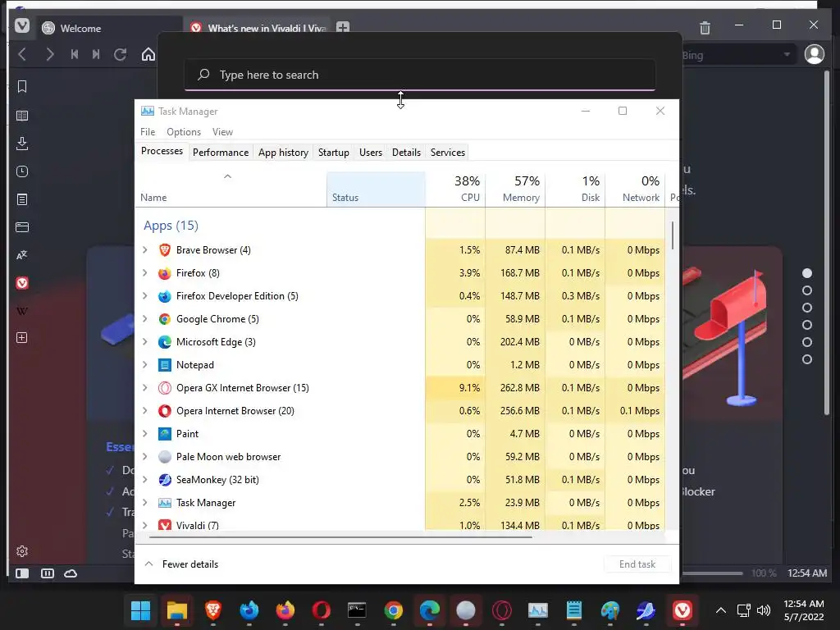
Task: Switch to the Services tab
Action: pyautogui.click(x=448, y=152)
